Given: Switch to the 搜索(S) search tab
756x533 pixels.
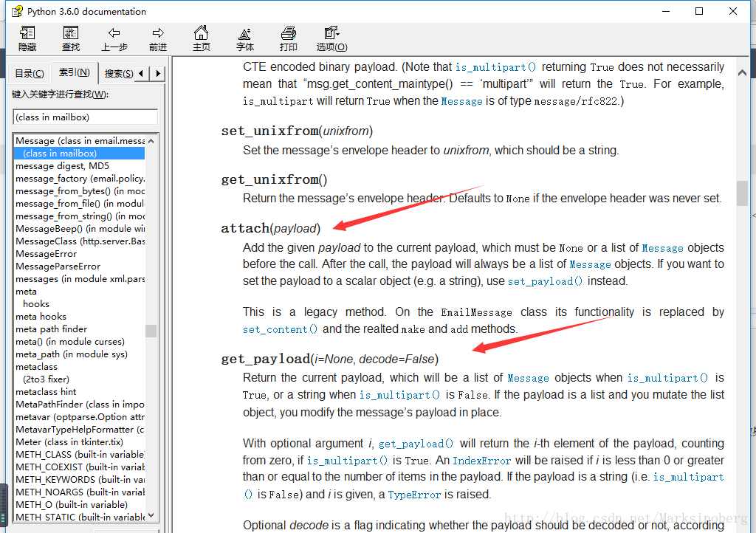Looking at the screenshot, I should [119, 73].
